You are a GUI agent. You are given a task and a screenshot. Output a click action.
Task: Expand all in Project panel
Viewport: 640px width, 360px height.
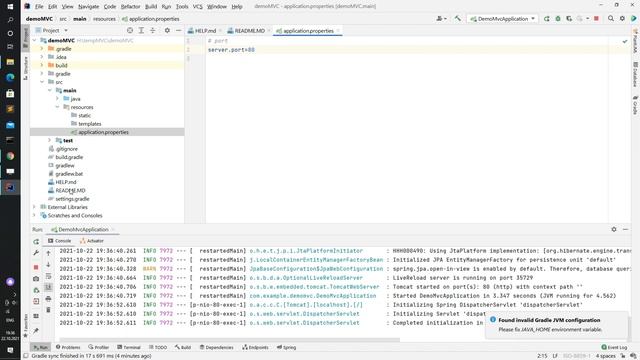pos(141,30)
